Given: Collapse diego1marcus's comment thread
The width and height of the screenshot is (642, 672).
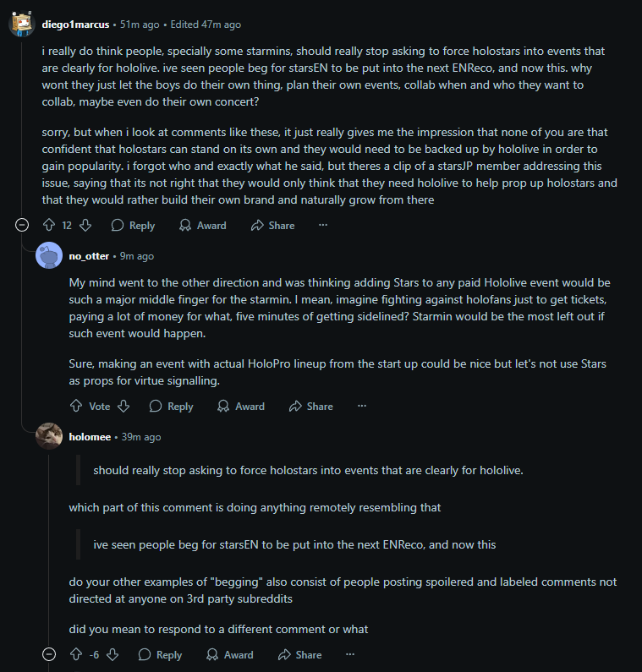Looking at the screenshot, I should (x=22, y=226).
